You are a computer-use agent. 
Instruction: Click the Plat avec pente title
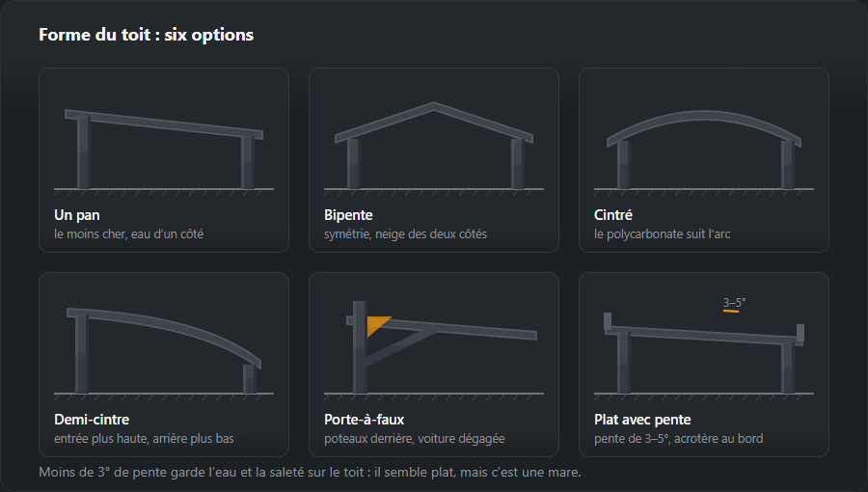coord(642,420)
